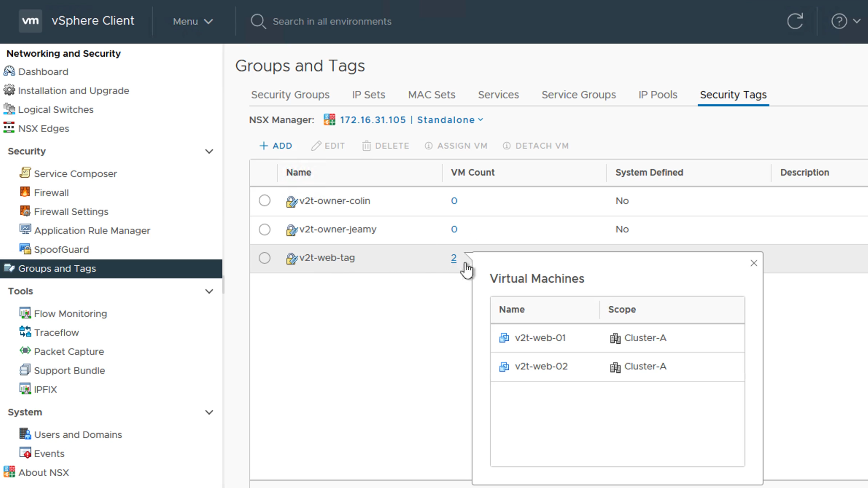Screen dimensions: 868x488
Task: Open the help question mark icon
Action: (839, 21)
